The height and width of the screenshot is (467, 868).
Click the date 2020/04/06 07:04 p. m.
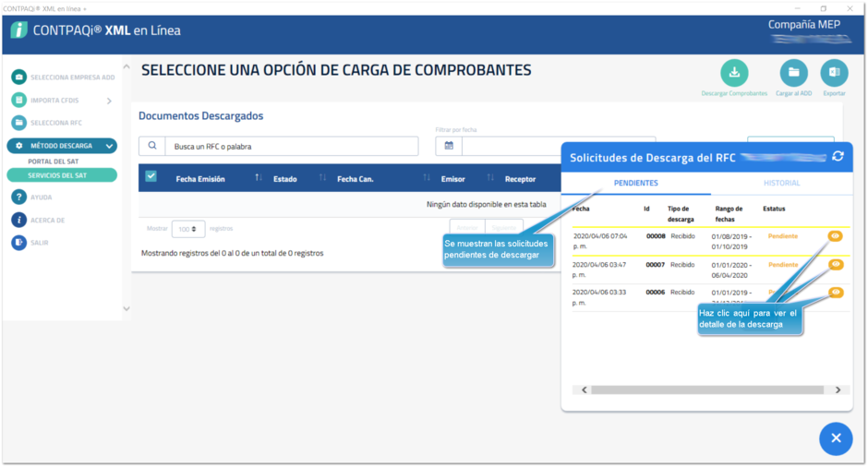[600, 241]
